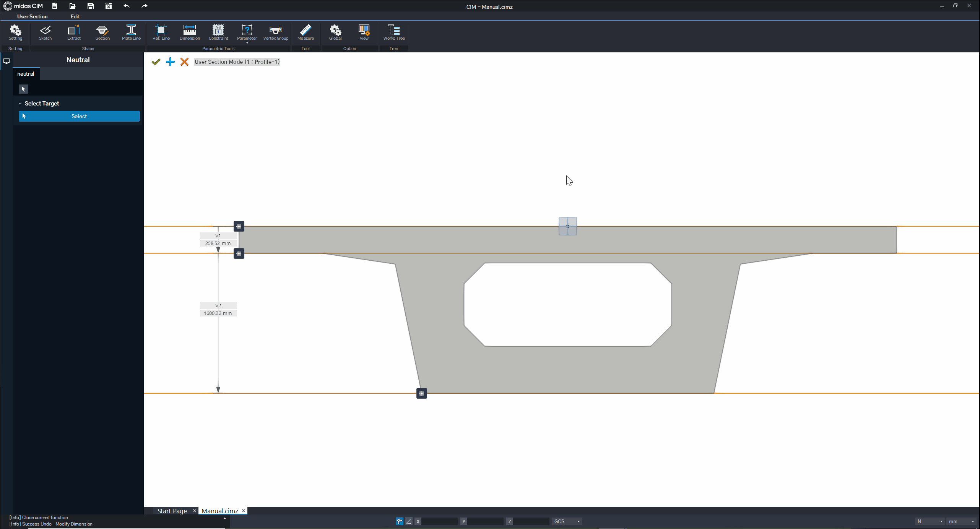Open the GCS coordinate system dropdown
This screenshot has width=980, height=529.
point(567,521)
